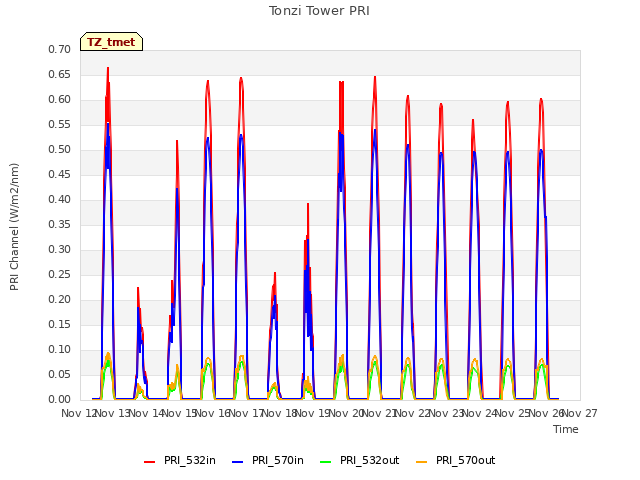This screenshot has height=480, width=640.
Task: Toggle the PRI_570out legend entry
Action: [456, 460]
